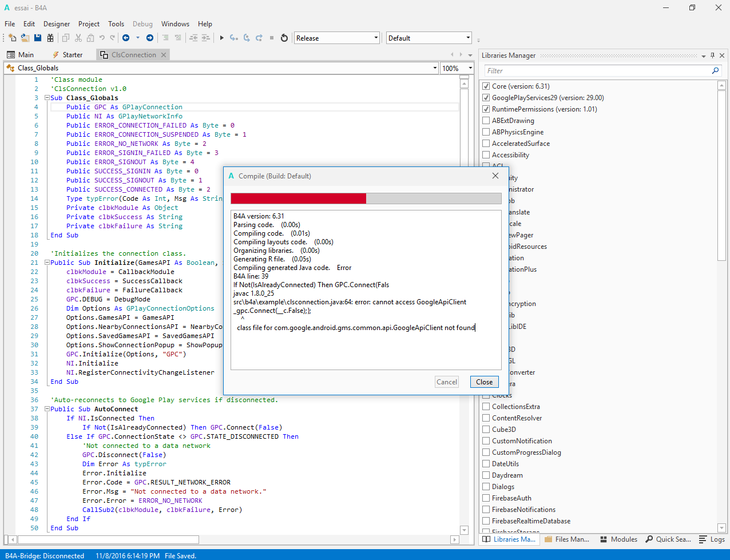Viewport: 730px width, 560px height.
Task: Save the project with the floppy icon
Action: pos(38,38)
